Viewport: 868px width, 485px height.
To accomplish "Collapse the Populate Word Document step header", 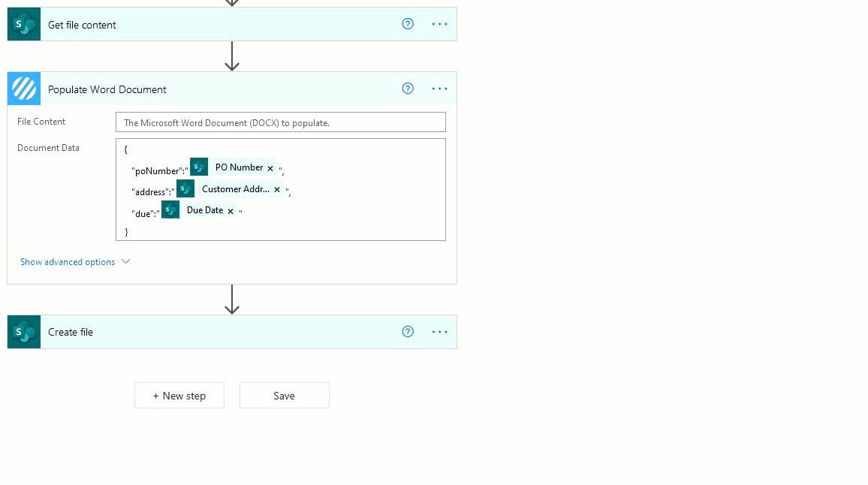I will point(232,89).
